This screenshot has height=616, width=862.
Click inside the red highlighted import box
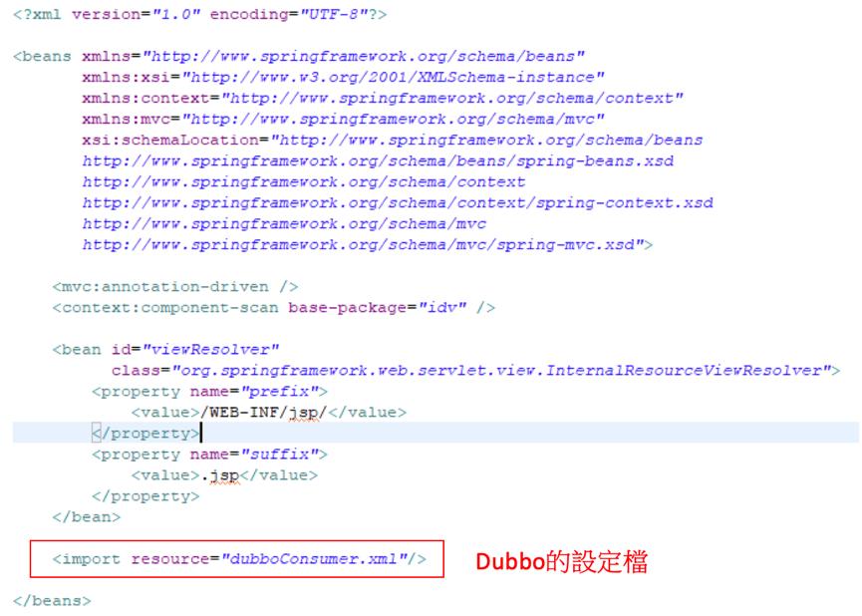coord(237,559)
